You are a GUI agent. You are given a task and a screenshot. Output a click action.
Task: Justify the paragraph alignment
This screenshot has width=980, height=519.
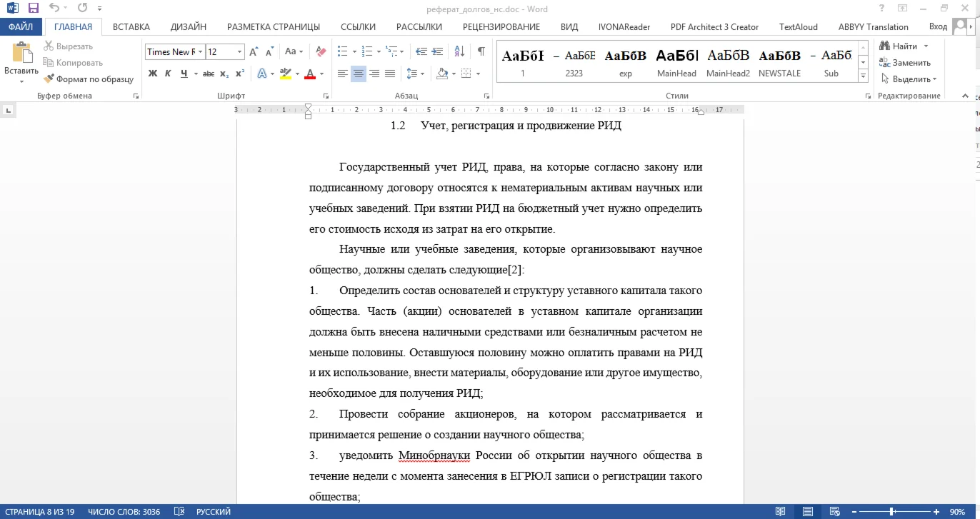pyautogui.click(x=390, y=74)
